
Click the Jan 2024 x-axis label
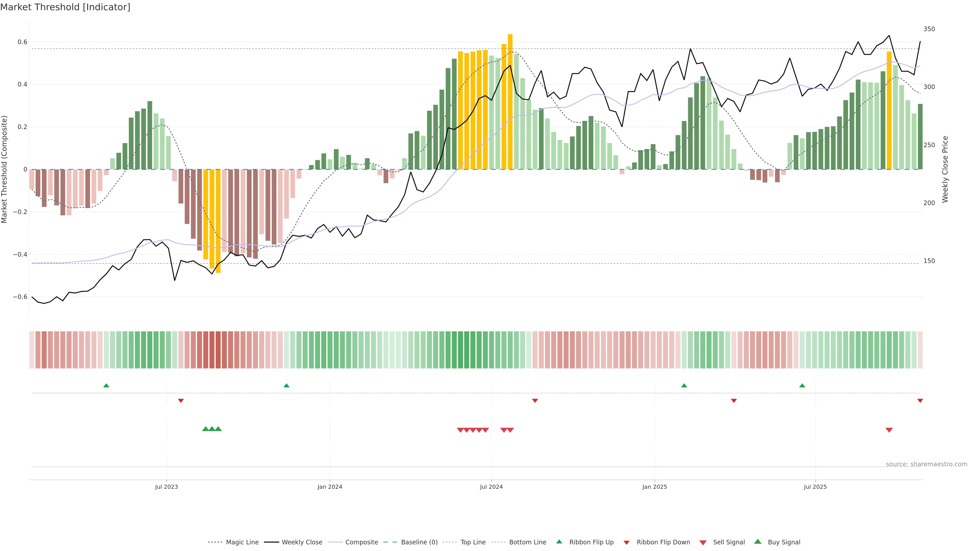coord(330,487)
